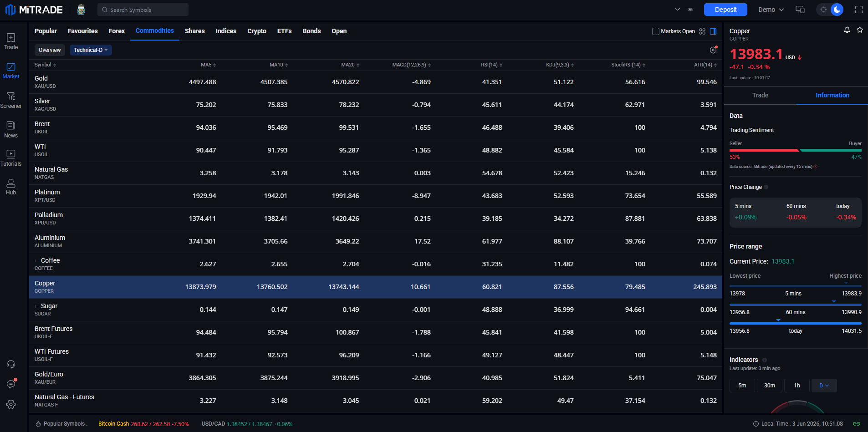Open the Technical-D dropdown

tap(91, 50)
